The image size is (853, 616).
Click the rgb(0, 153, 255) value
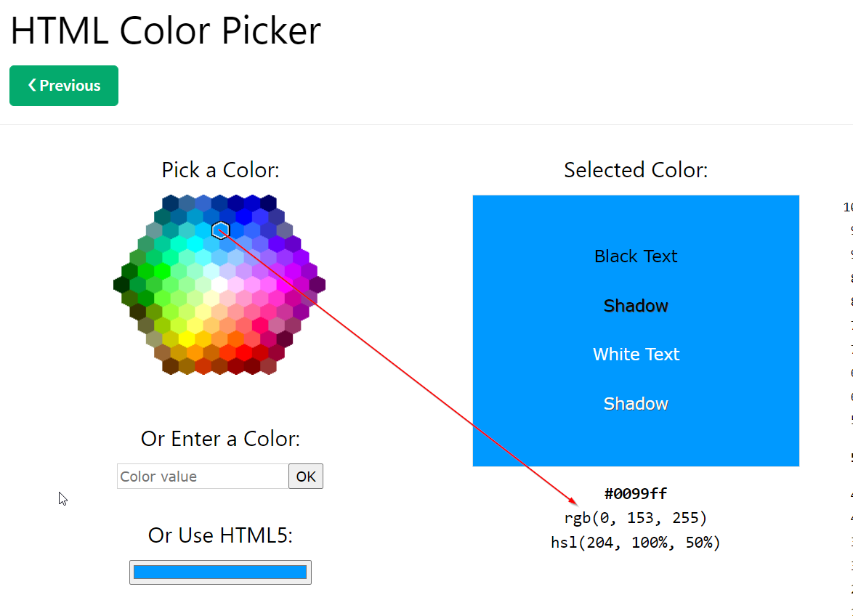pos(636,518)
